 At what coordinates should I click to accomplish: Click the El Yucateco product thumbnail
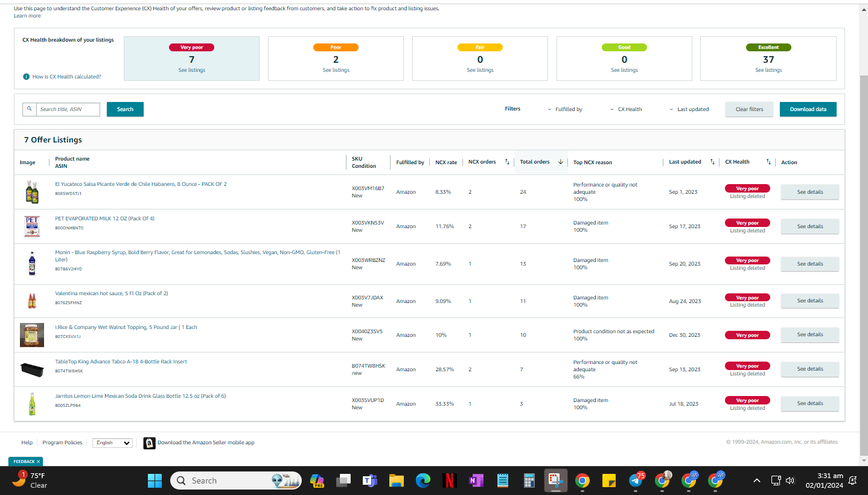click(32, 192)
